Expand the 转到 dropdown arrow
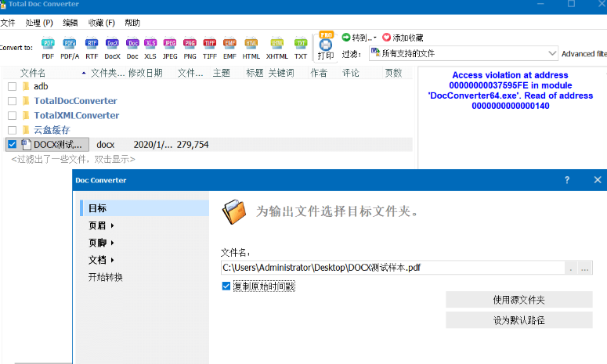This screenshot has width=607, height=364. (x=374, y=38)
